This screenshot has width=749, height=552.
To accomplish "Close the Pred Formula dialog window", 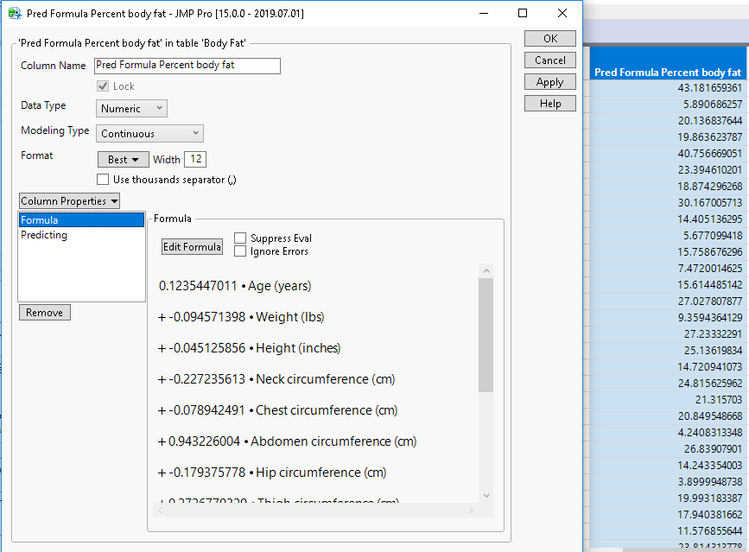I will click(x=562, y=13).
